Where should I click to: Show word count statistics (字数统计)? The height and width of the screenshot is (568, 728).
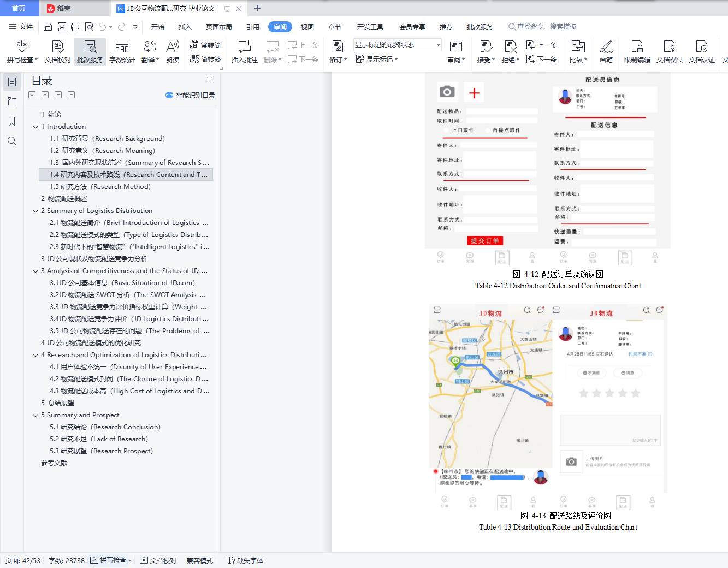coord(122,52)
